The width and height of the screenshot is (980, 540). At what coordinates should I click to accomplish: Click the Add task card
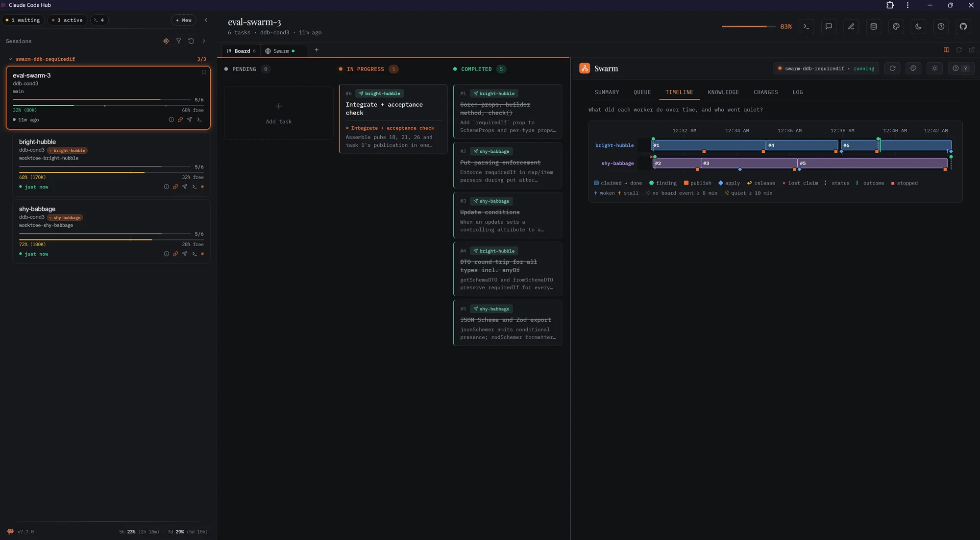(279, 113)
